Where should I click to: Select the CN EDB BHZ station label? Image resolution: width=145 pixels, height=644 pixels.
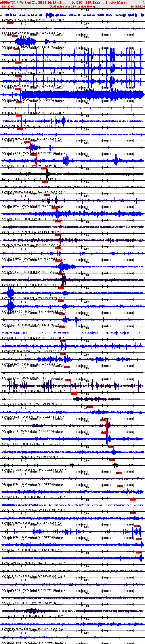point(33,484)
